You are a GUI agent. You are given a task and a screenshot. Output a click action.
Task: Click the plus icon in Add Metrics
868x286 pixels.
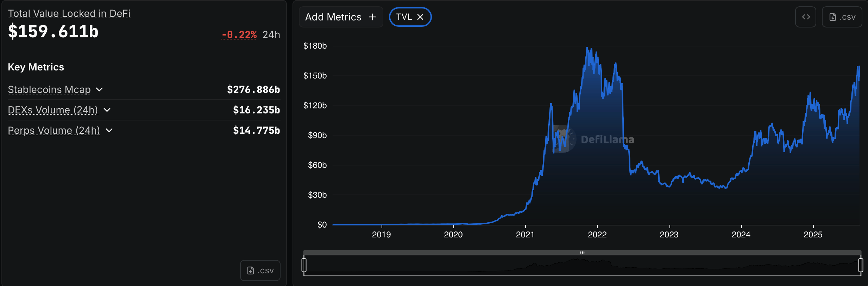click(372, 17)
